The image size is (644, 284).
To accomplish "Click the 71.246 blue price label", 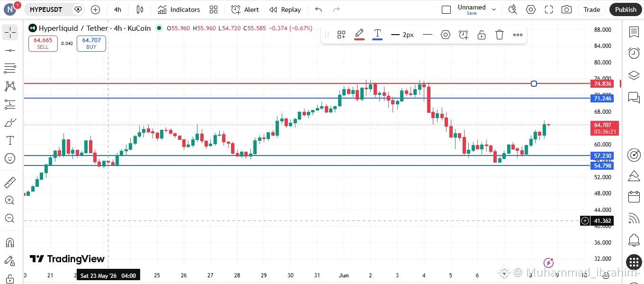I will pyautogui.click(x=602, y=98).
